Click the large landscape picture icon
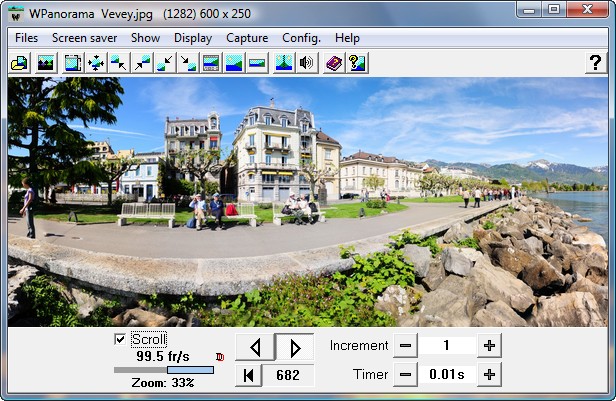 (234, 63)
